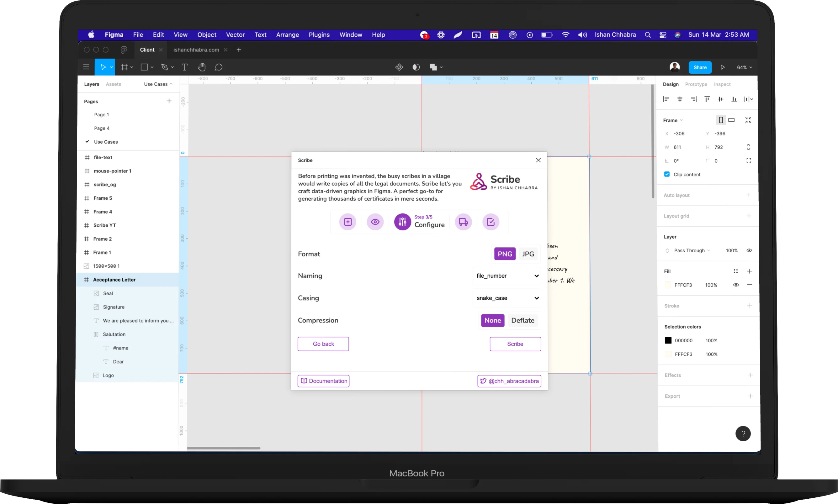Screen dimensions: 838x504
Task: Click the blue Share button
Action: [700, 67]
